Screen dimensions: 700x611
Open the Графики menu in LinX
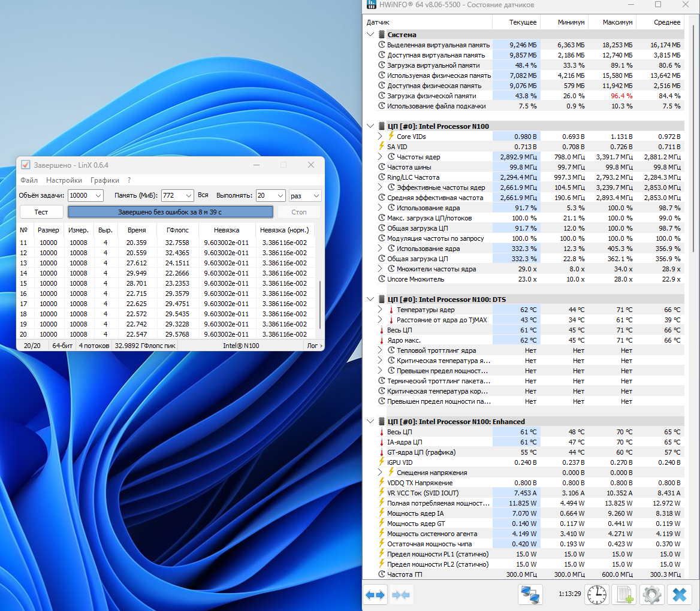pos(105,180)
